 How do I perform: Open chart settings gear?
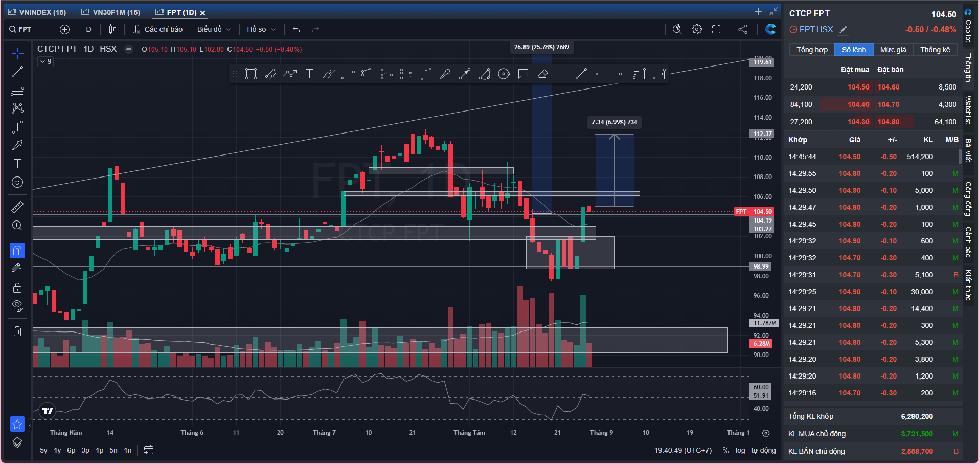click(697, 29)
